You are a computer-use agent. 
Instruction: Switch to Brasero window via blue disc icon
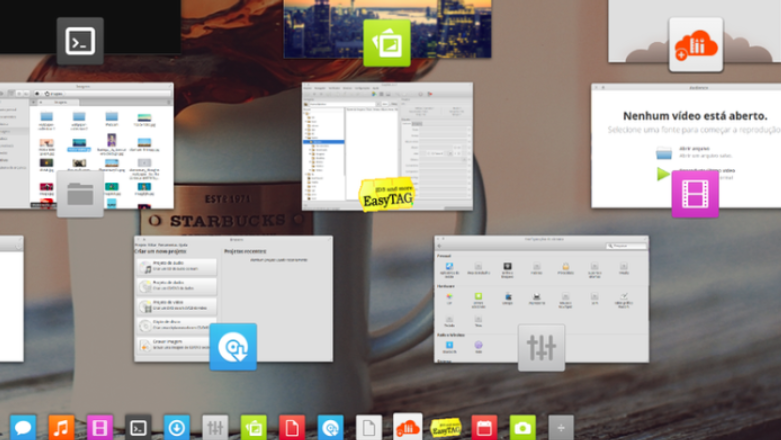point(233,347)
